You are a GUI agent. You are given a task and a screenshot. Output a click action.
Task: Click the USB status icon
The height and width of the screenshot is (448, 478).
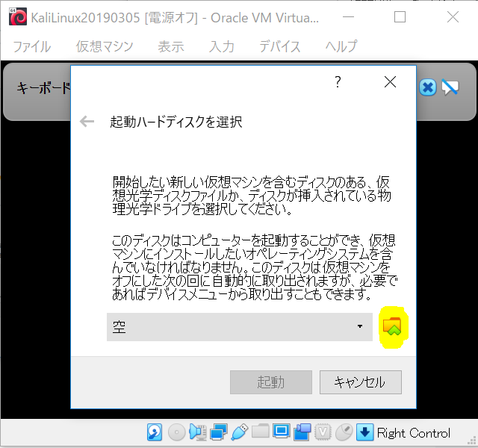pos(240,432)
